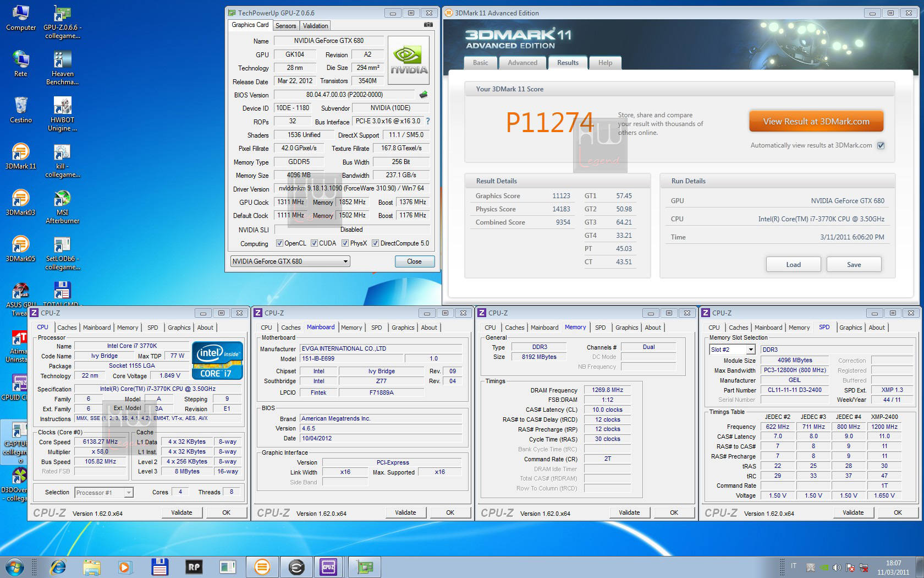Open the Basic tab in 3DMark 11
Viewport: 924px width, 578px height.
(x=480, y=63)
